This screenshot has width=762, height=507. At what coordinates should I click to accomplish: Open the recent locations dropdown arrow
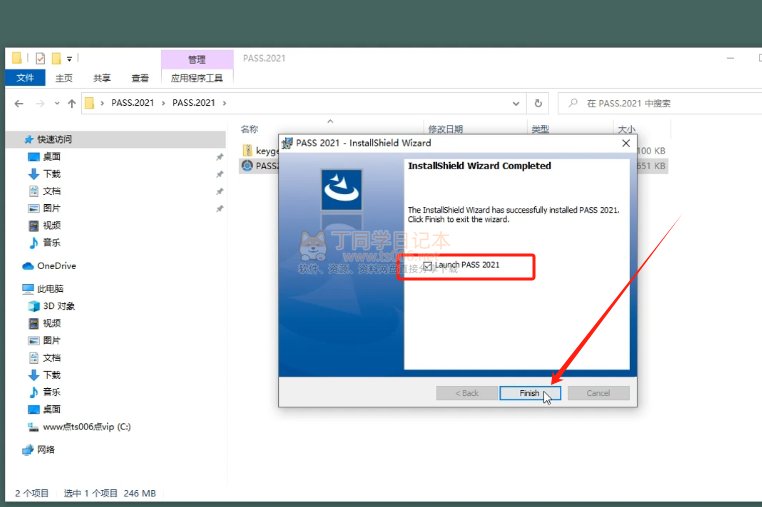[57, 104]
